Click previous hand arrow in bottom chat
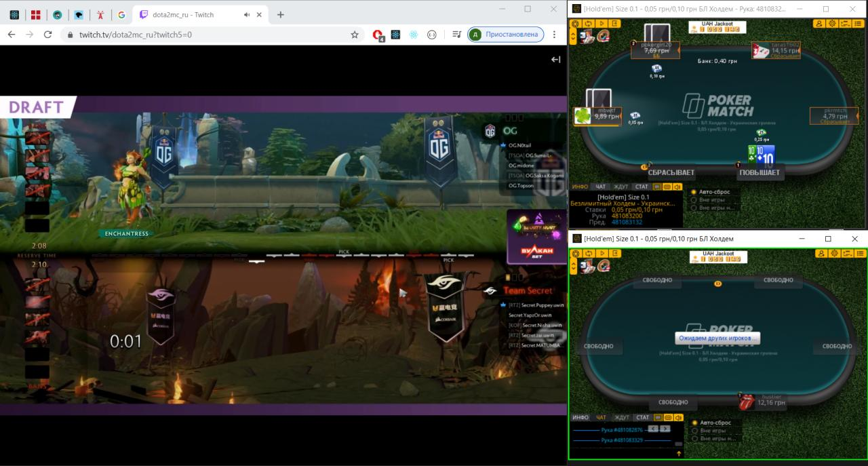The width and height of the screenshot is (868, 466). tap(652, 429)
